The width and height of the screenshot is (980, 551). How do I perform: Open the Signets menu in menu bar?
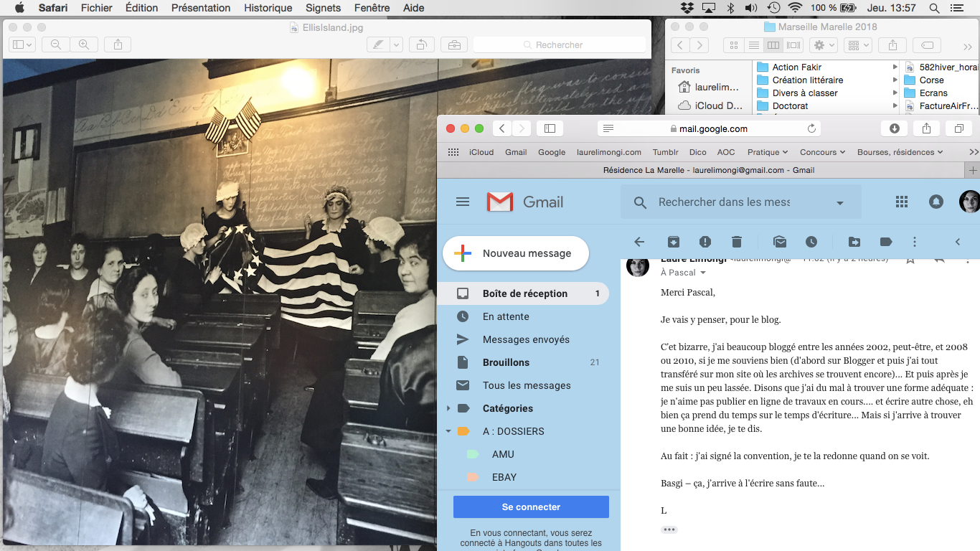323,8
